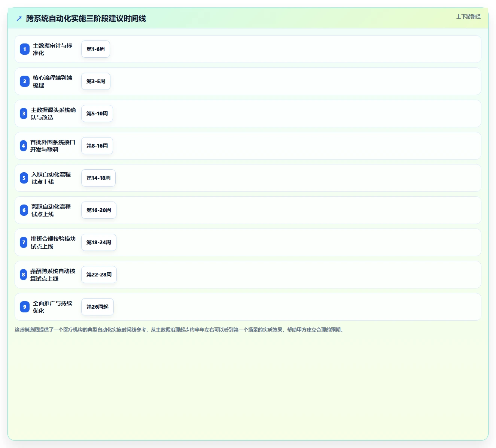496x448 pixels.
Task: Select the 第16-20周 week chip
Action: coord(99,210)
